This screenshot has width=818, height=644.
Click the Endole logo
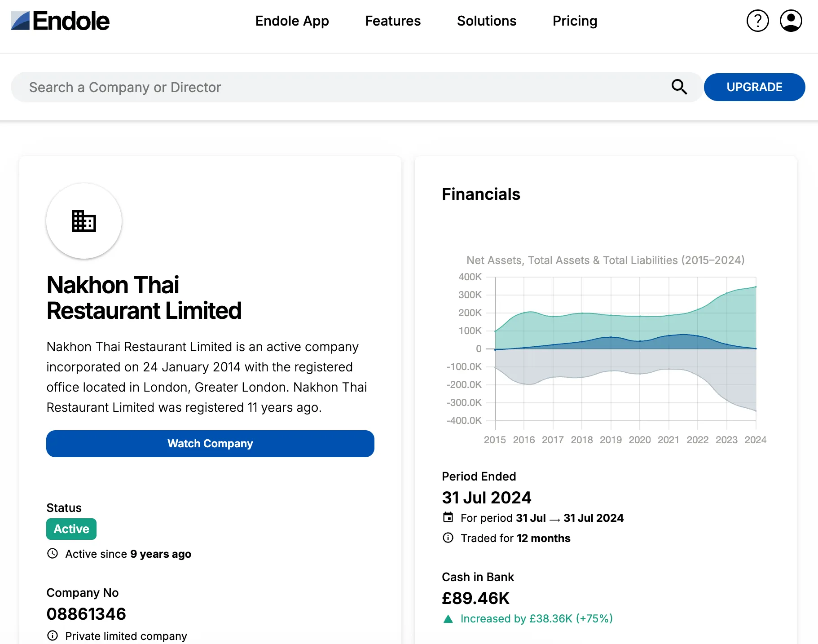point(60,21)
